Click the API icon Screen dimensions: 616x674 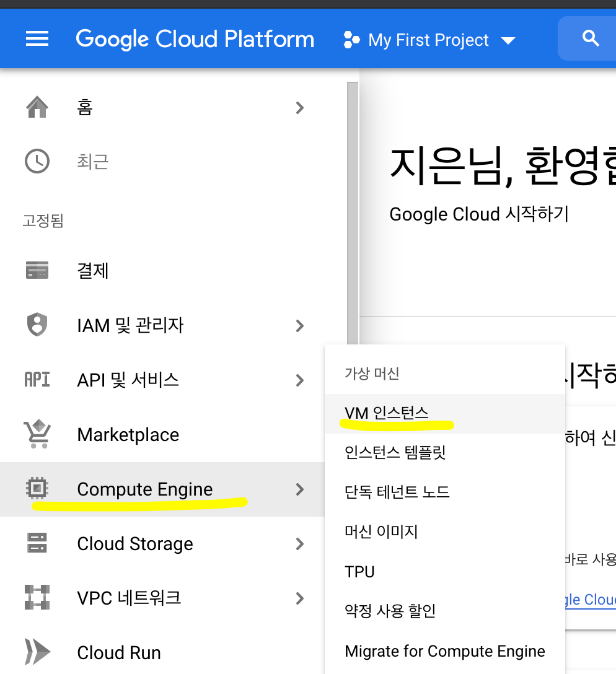tap(37, 380)
